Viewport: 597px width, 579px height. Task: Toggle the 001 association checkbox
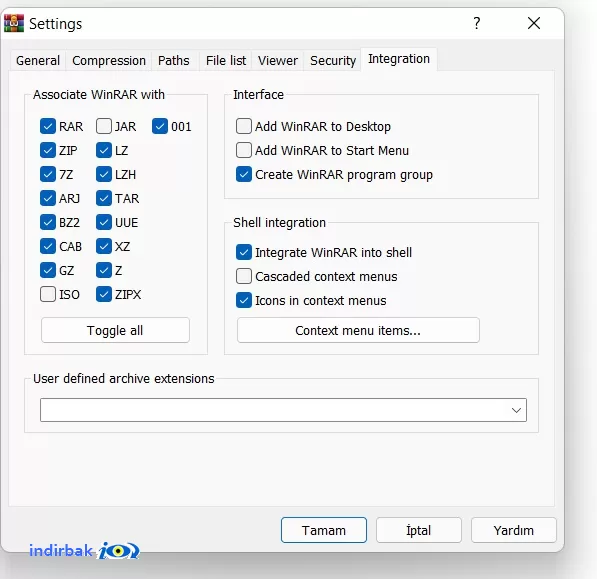pyautogui.click(x=160, y=126)
